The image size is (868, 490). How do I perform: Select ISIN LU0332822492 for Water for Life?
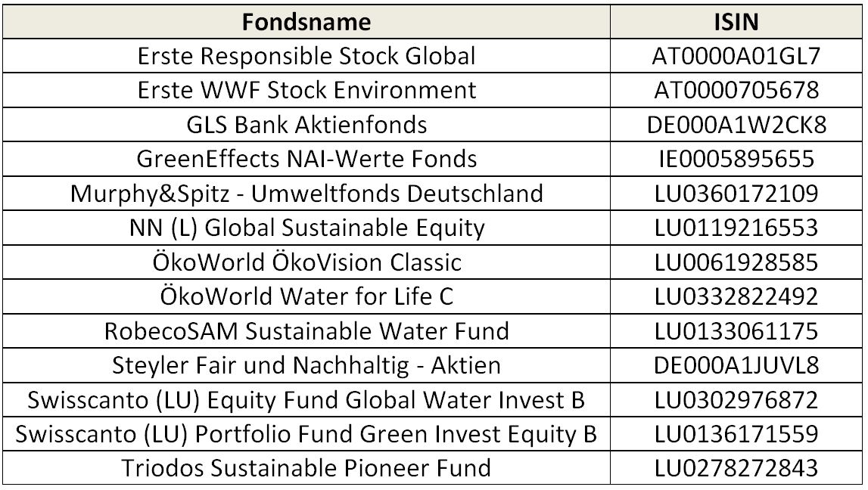coord(736,296)
